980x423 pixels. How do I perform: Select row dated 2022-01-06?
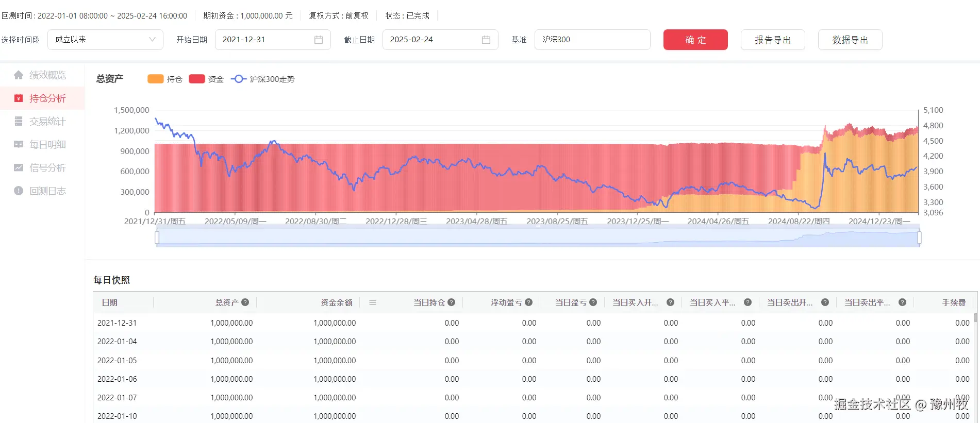pyautogui.click(x=533, y=379)
